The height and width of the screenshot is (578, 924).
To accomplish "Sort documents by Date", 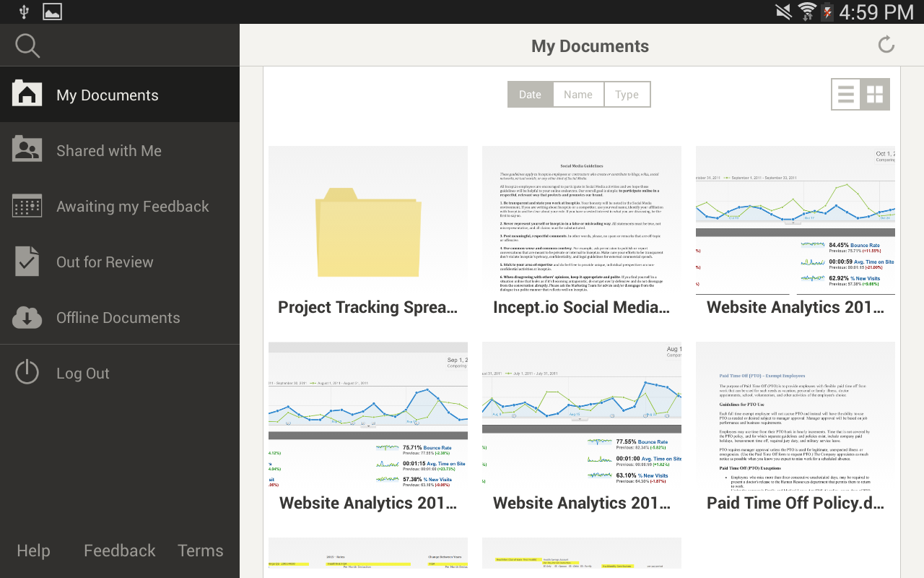I will click(x=530, y=94).
